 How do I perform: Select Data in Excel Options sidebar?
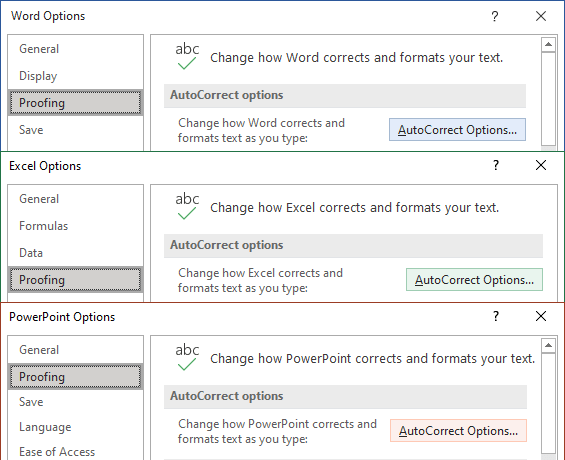click(x=75, y=253)
